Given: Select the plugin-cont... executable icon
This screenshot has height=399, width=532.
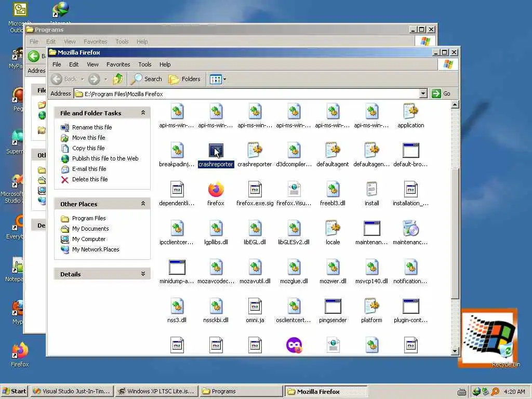Looking at the screenshot, I should [410, 307].
